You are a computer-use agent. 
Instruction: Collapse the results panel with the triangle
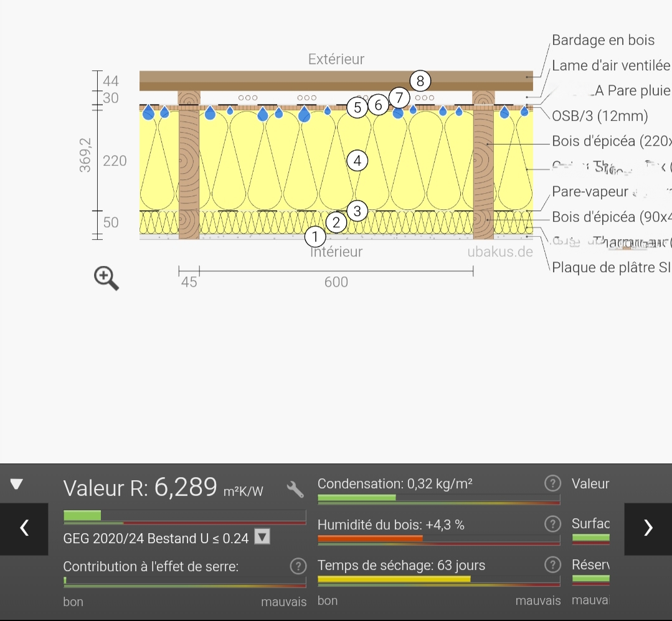[x=17, y=484]
